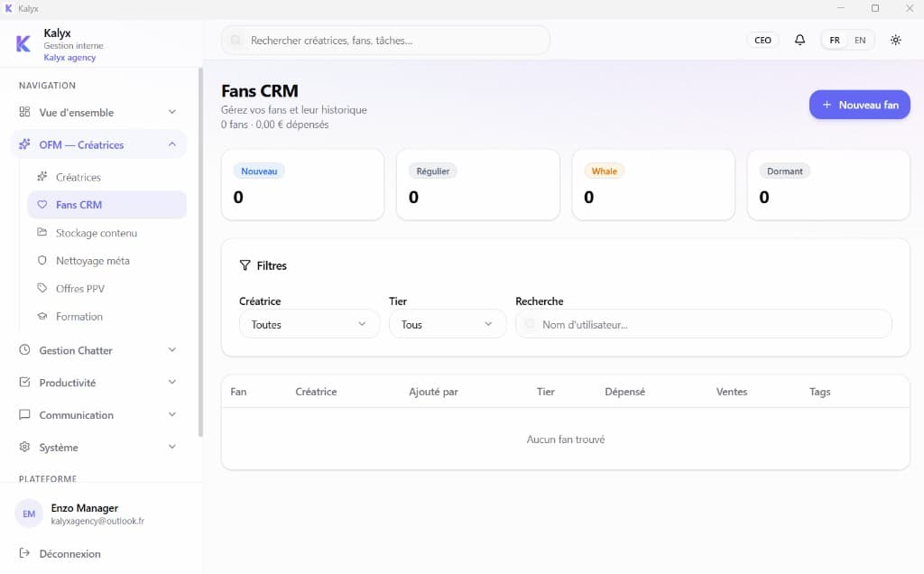The height and width of the screenshot is (574, 924).
Task: Click the graduation cap icon for Formation
Action: click(x=42, y=316)
